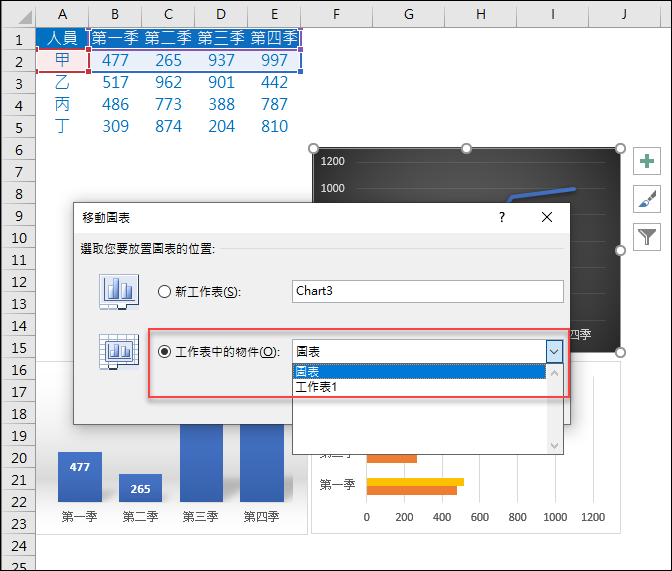Select column A header
This screenshot has height=571, width=672.
point(63,15)
